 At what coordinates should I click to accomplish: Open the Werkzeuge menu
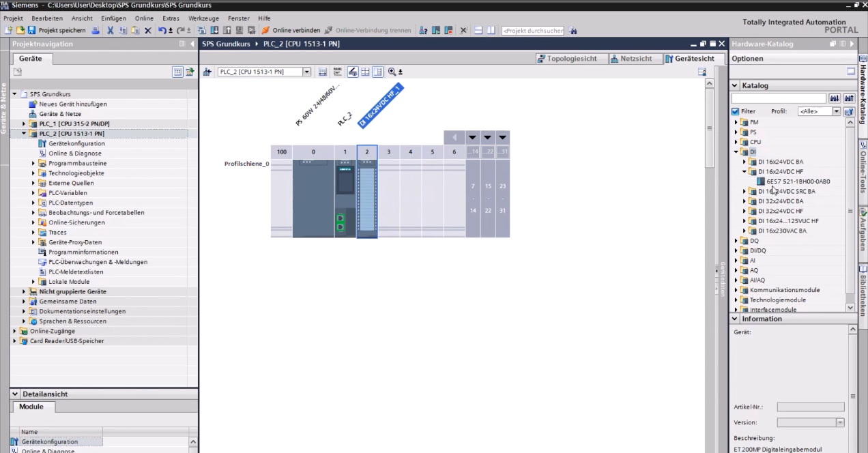(203, 18)
